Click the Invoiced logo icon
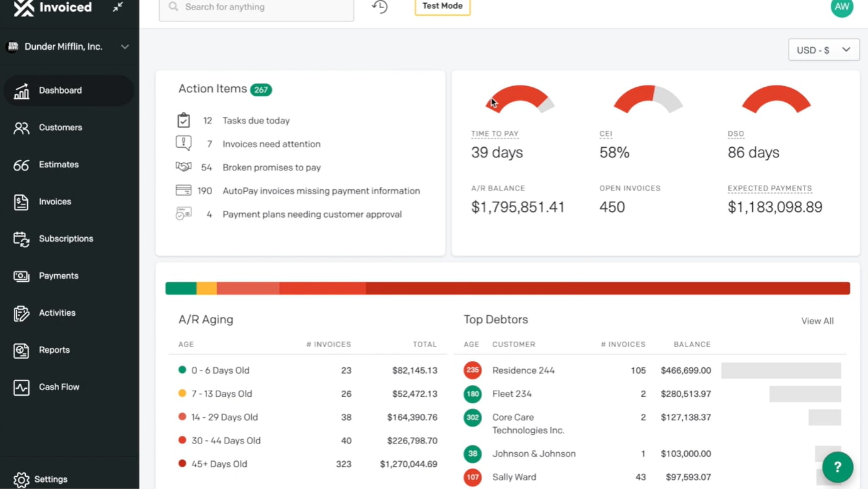 tap(23, 8)
